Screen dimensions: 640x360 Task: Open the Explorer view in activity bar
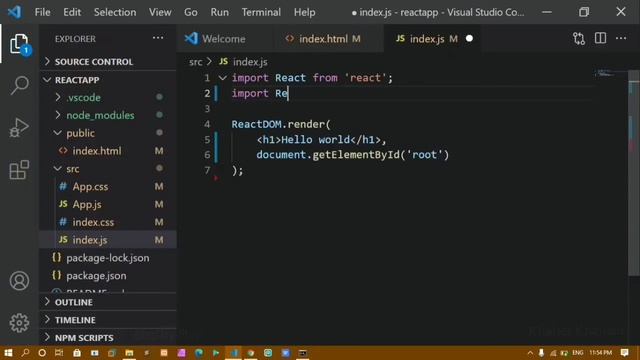pyautogui.click(x=19, y=44)
